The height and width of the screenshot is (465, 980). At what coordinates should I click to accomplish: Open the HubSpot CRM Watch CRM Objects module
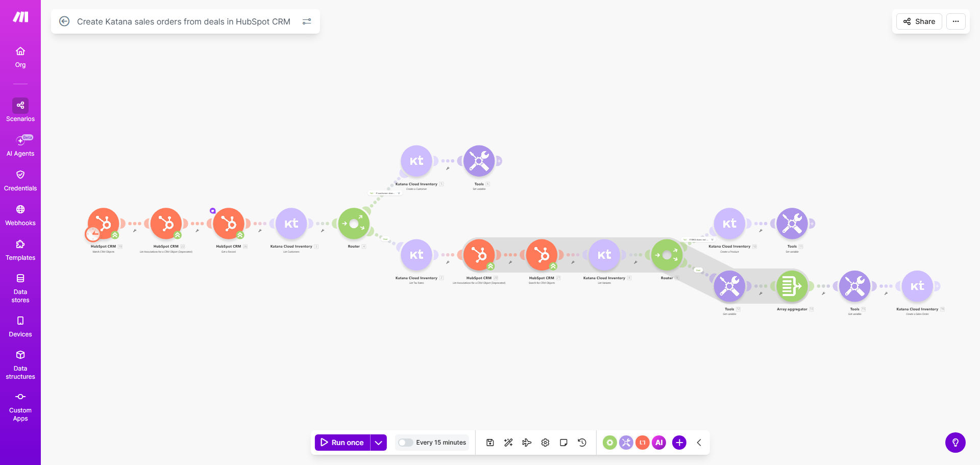coord(104,223)
